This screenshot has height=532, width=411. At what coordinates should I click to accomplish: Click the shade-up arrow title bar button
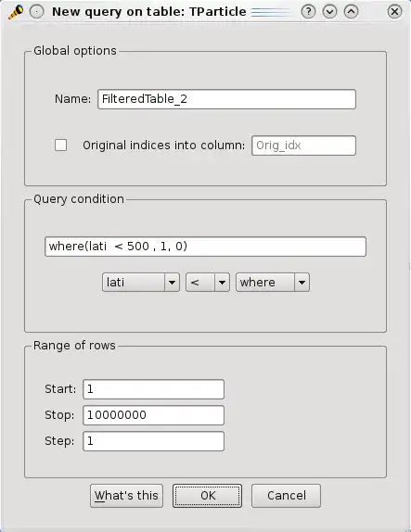click(x=352, y=12)
